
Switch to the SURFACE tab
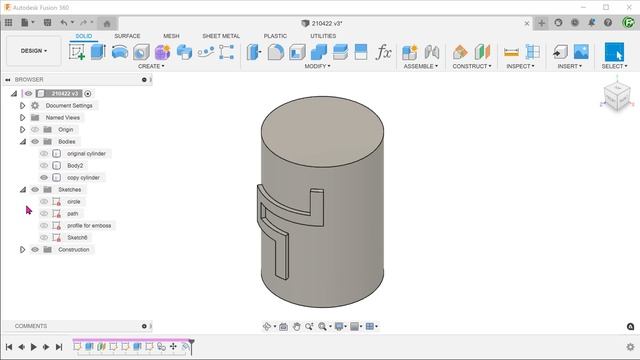tap(127, 36)
